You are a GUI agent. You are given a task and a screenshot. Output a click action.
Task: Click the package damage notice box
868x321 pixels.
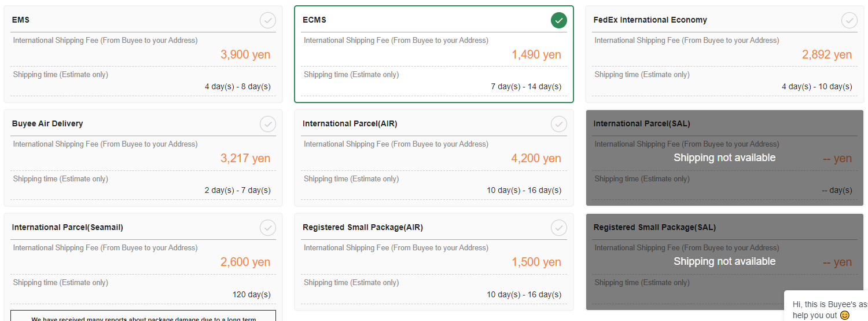pyautogui.click(x=143, y=316)
